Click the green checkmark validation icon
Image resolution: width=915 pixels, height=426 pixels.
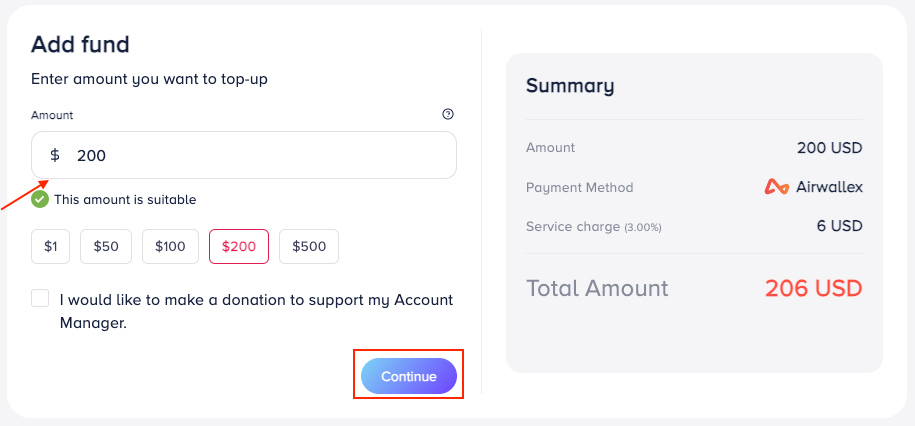[x=40, y=199]
